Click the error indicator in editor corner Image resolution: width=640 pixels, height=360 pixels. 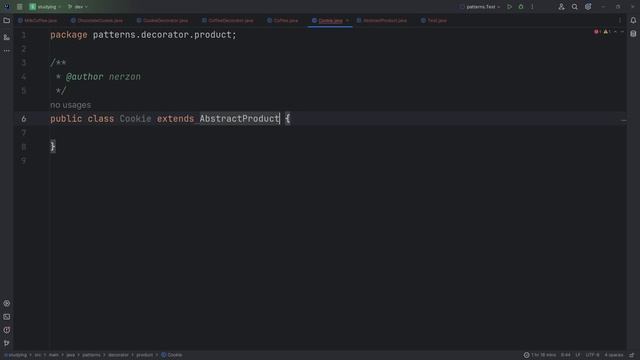pyautogui.click(x=597, y=31)
